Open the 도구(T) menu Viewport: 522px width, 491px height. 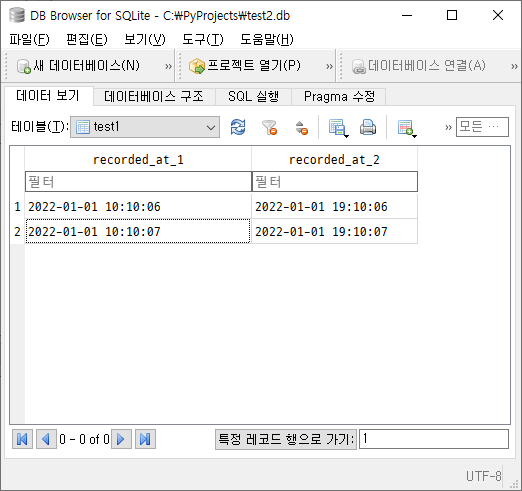pos(203,39)
